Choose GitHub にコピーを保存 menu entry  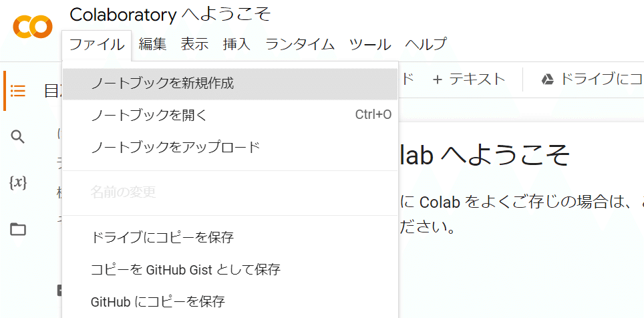pyautogui.click(x=158, y=301)
